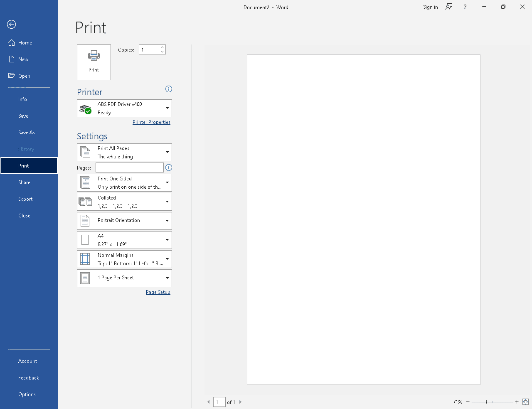Open the ABS PDF Driver printer dropdown
This screenshot has width=532, height=409.
[124, 108]
